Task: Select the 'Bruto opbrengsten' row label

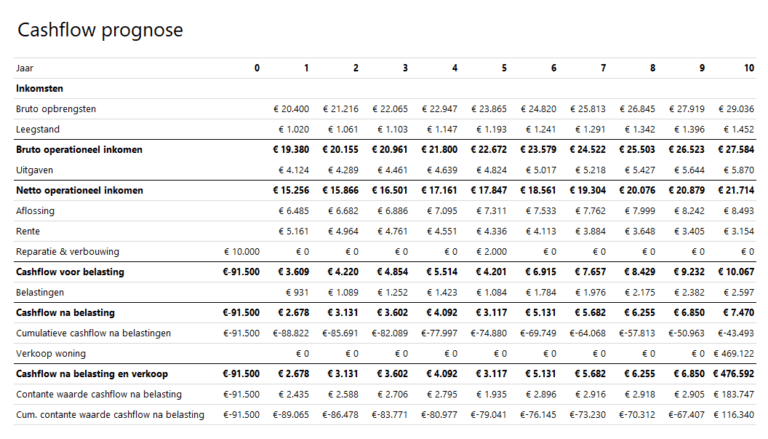Action: click(x=56, y=109)
